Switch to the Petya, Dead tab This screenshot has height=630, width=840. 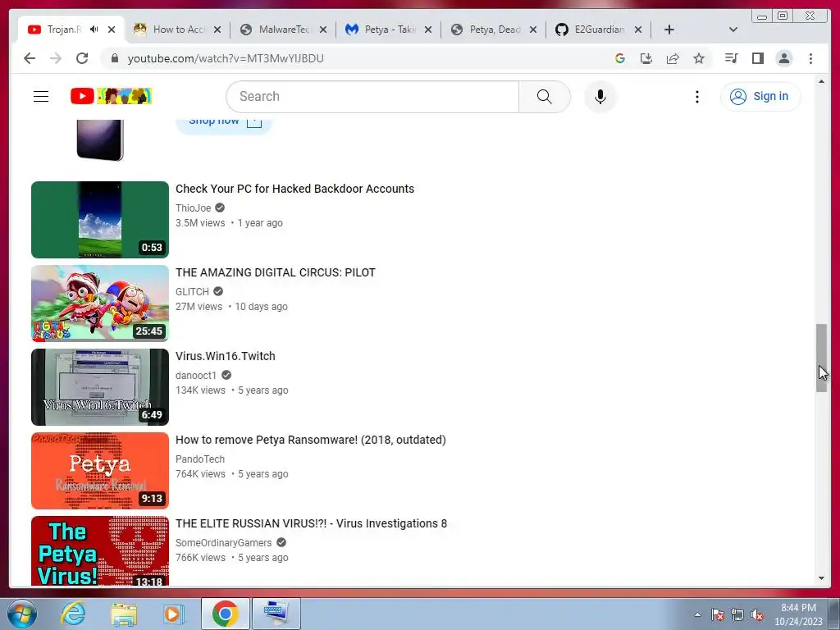(x=487, y=30)
